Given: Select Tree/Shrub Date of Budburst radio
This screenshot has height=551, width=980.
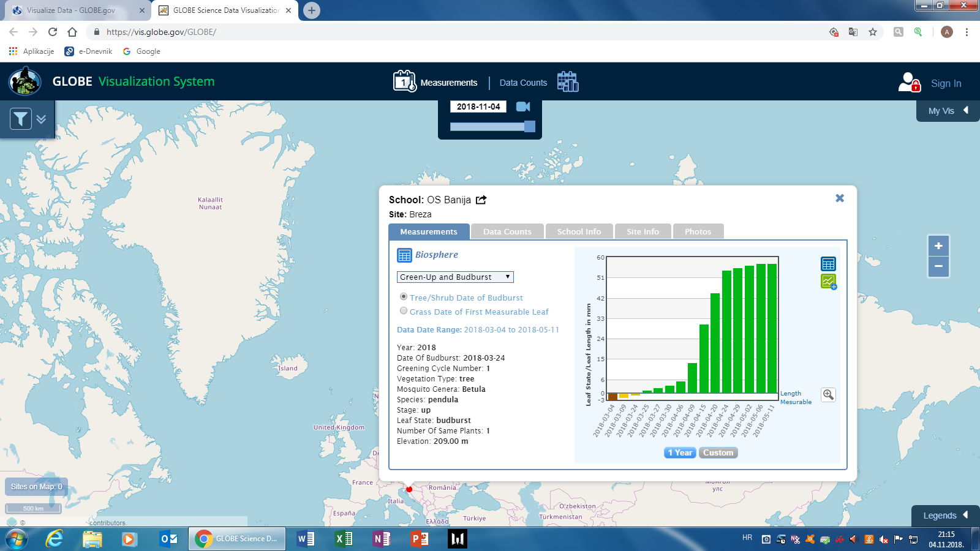Looking at the screenshot, I should [404, 297].
